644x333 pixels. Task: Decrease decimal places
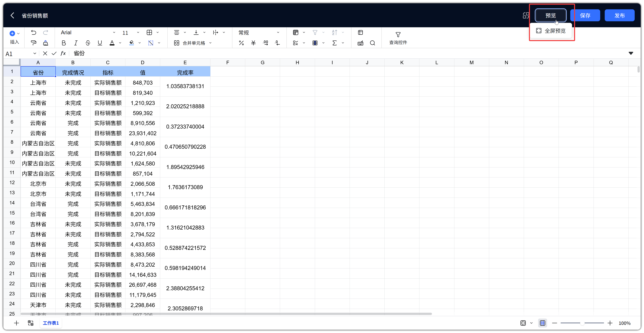point(278,43)
